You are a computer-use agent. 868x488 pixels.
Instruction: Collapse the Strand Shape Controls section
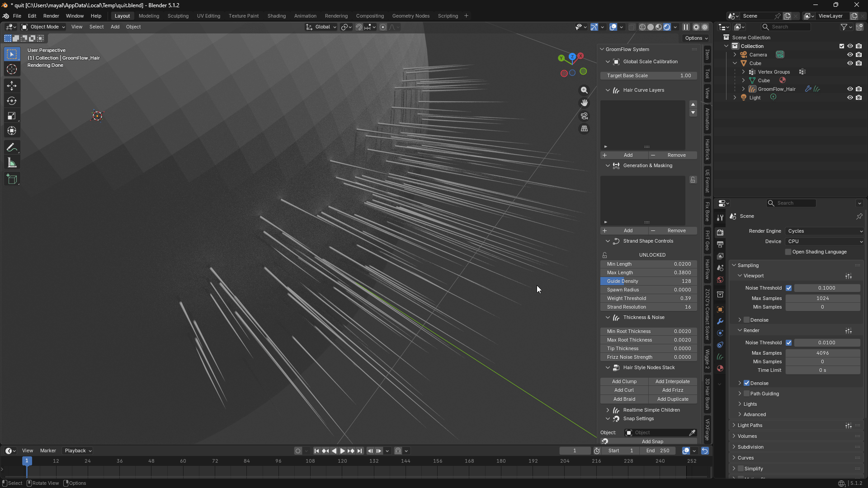[x=649, y=241]
